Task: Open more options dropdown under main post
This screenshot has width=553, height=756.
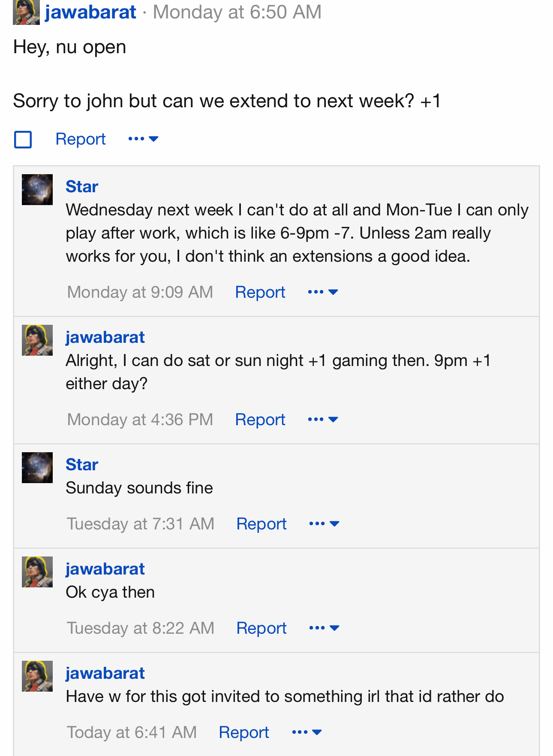Action: pyautogui.click(x=144, y=139)
